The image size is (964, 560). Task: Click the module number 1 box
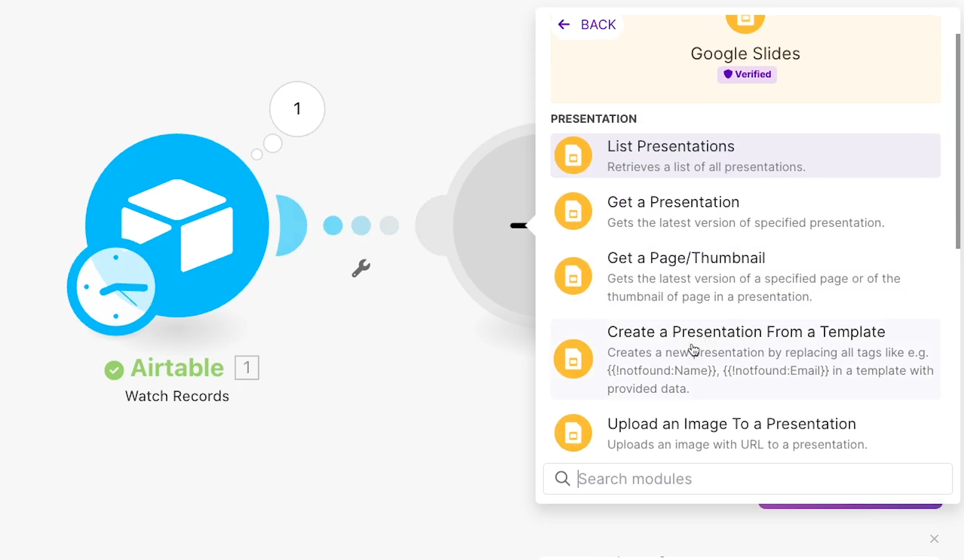[247, 367]
